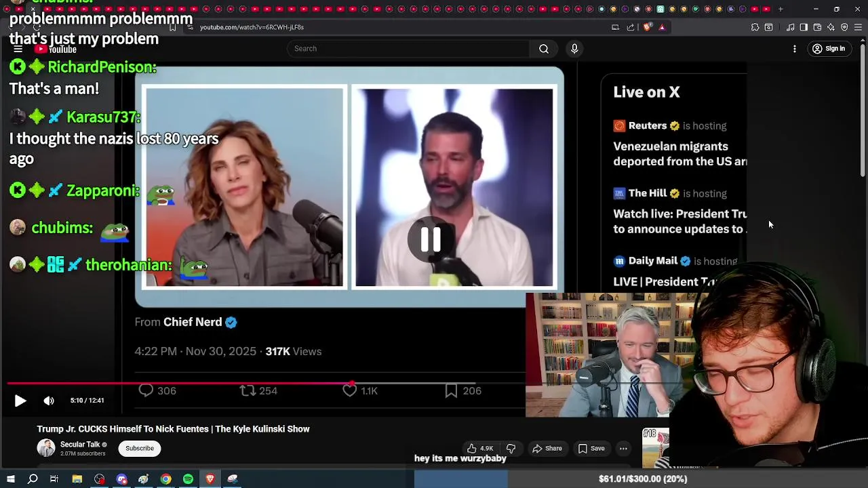Click the youtube.com address bar URL

(252, 27)
